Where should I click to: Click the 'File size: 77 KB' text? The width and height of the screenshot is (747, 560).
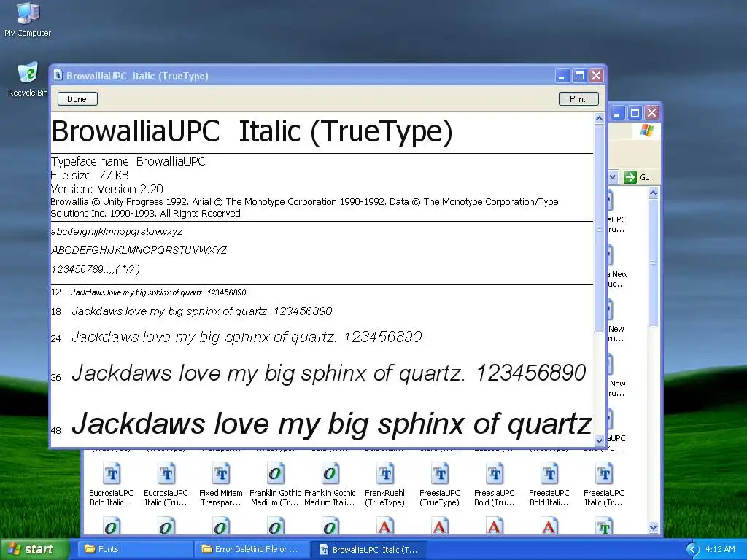[90, 175]
